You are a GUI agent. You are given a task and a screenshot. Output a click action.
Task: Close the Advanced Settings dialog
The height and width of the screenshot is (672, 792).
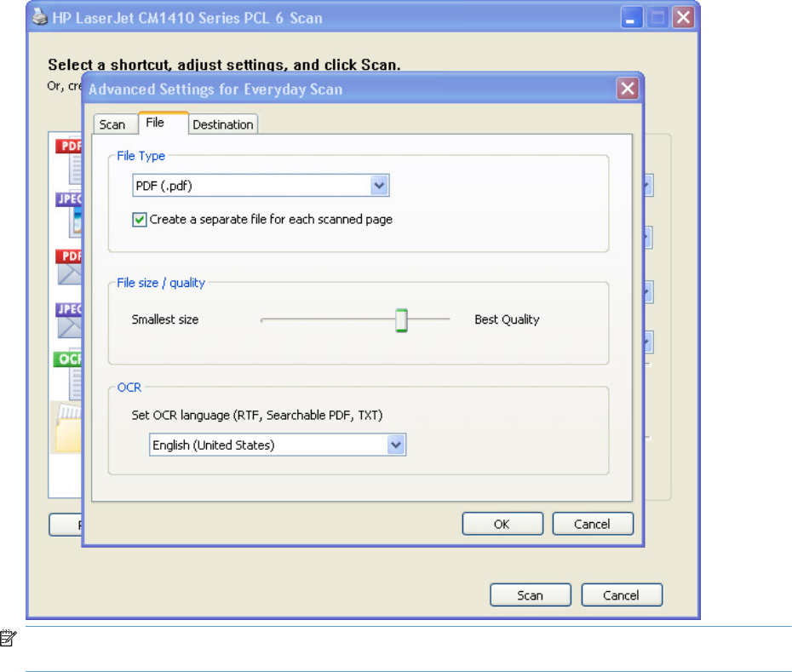628,89
